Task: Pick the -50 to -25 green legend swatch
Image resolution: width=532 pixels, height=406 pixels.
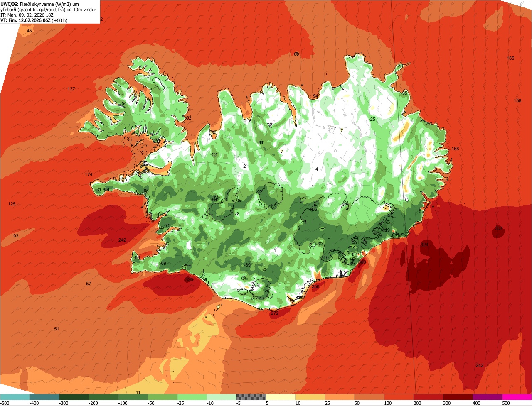Action: click(163, 397)
